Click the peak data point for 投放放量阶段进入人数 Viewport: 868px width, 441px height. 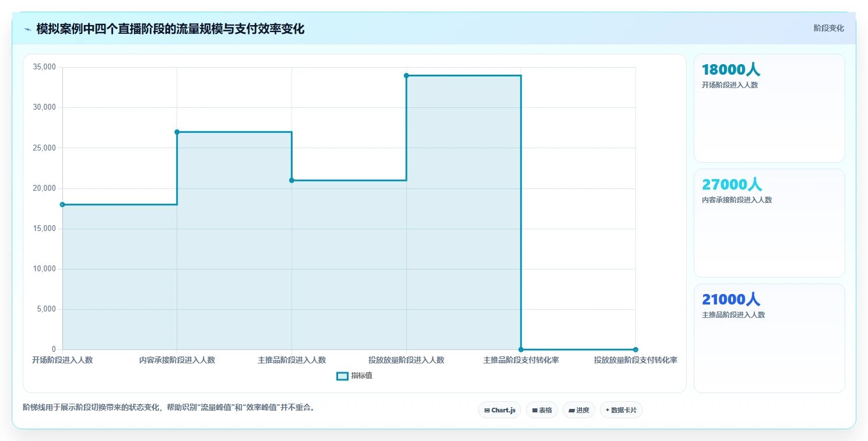tap(406, 75)
